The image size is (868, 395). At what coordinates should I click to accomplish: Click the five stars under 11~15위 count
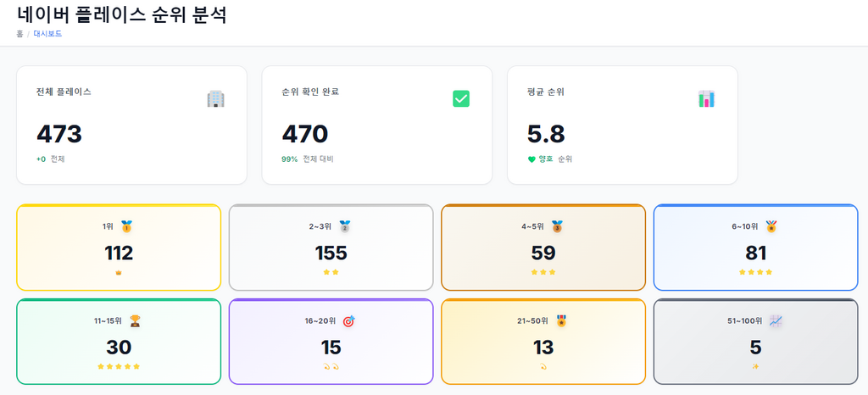[x=119, y=366]
